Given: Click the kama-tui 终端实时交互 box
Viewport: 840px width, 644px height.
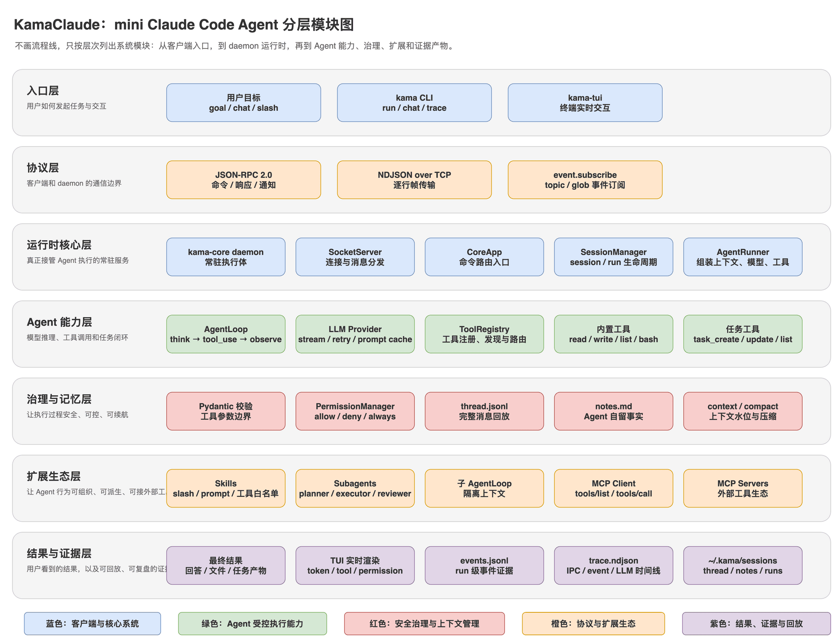Looking at the screenshot, I should click(x=585, y=102).
